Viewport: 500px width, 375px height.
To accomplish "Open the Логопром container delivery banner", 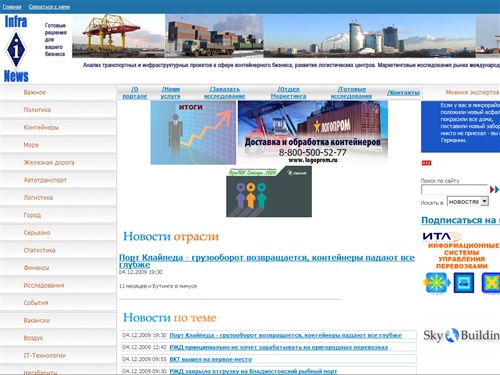I will pyautogui.click(x=313, y=133).
